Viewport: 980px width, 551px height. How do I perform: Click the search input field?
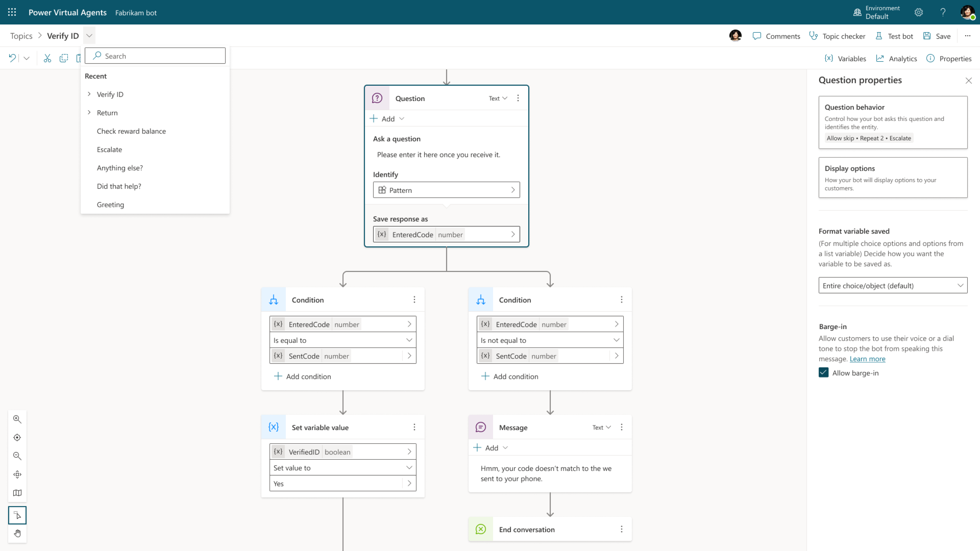pyautogui.click(x=155, y=56)
